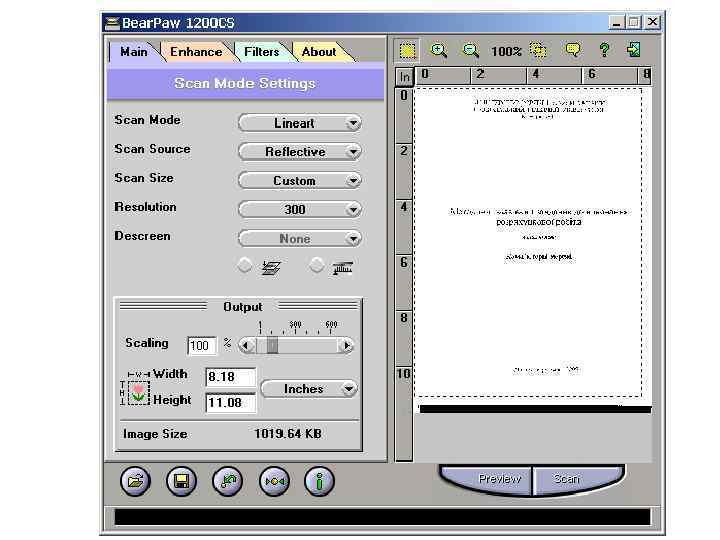Toggle the tooltip speech bubble icon
Viewport: 720px width, 540px height.
click(573, 50)
